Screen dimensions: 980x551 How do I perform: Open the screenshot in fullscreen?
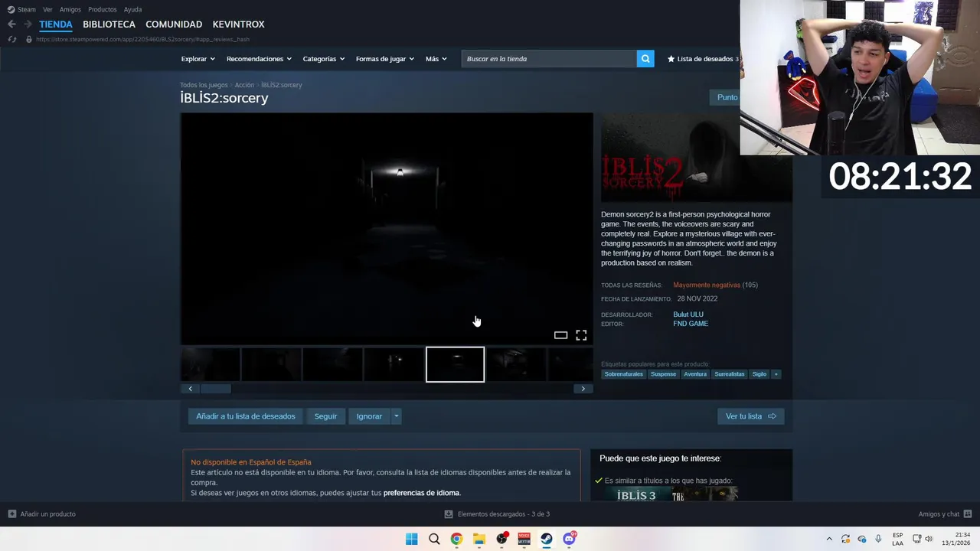tap(581, 335)
